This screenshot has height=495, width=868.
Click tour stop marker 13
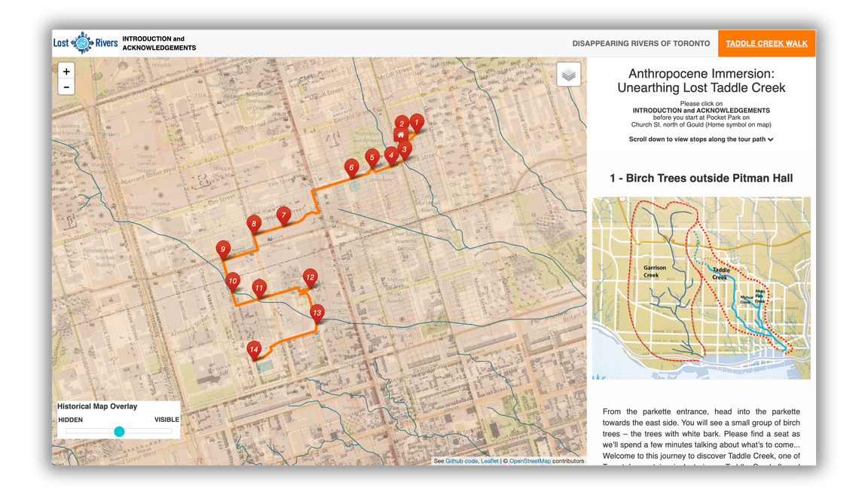(317, 313)
